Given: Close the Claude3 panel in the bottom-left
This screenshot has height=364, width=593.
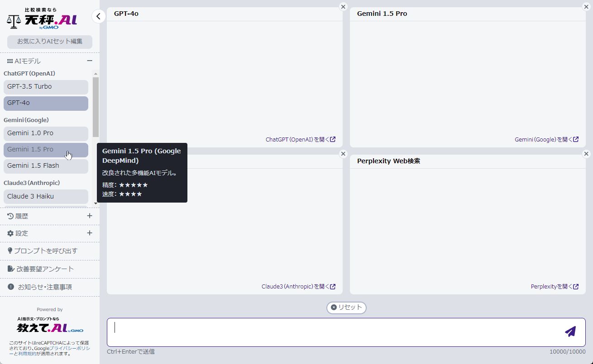Looking at the screenshot, I should pos(343,154).
